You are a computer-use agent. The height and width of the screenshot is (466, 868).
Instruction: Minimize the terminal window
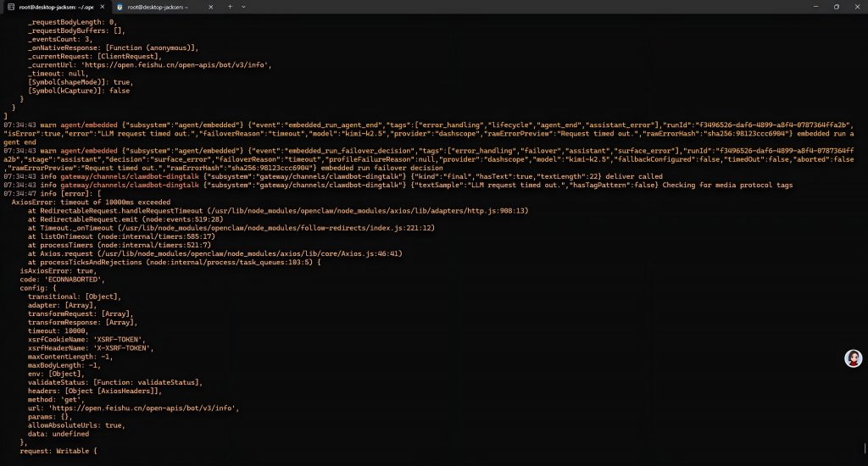(x=812, y=7)
